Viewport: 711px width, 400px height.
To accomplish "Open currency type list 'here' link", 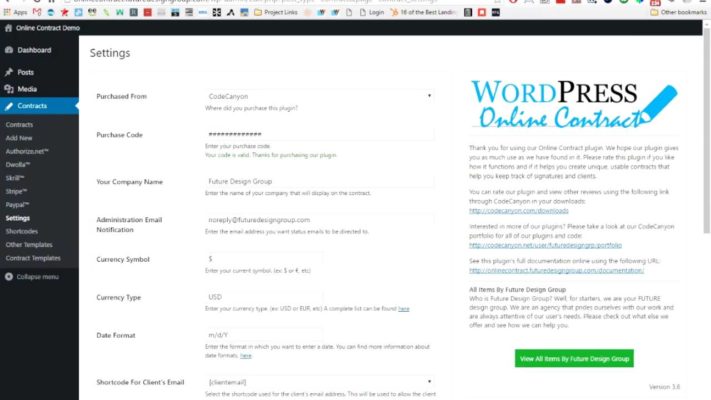I will point(404,309).
